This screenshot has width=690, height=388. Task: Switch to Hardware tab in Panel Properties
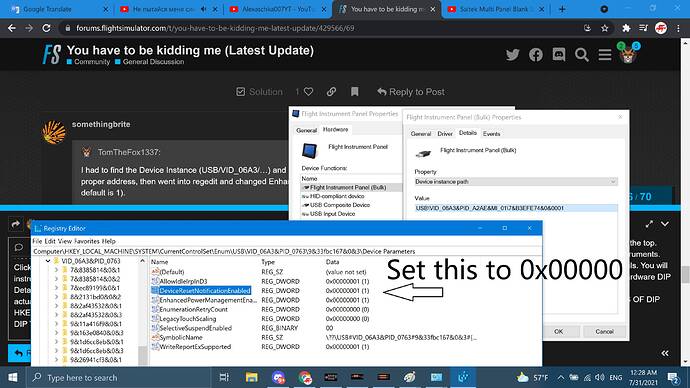coord(335,129)
